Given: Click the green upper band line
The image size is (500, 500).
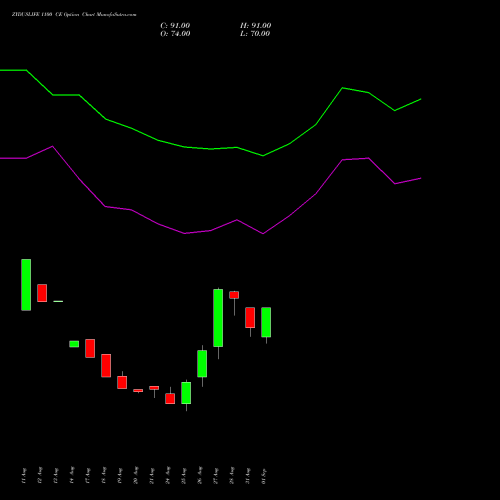Looking at the screenshot, I should pos(211,149).
